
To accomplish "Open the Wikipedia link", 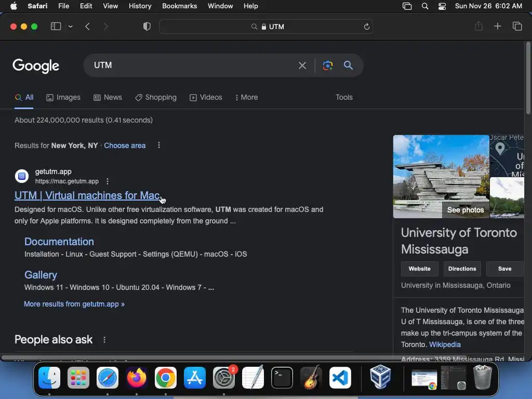I will click(445, 345).
